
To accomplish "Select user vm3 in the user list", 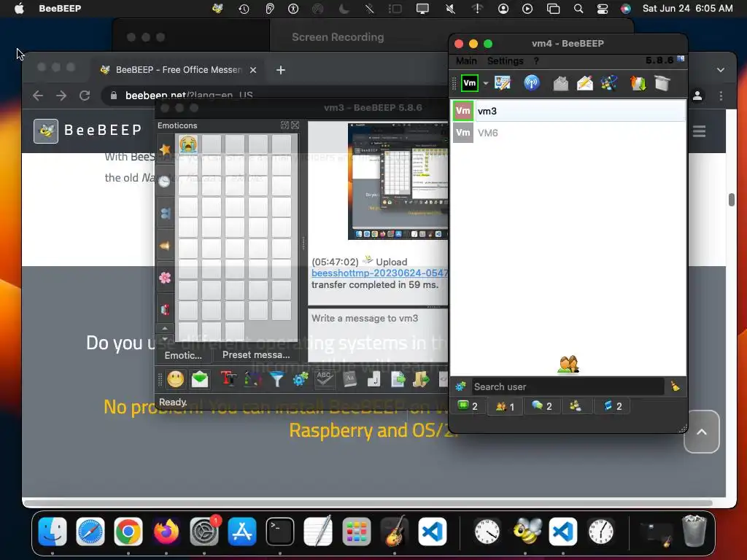I will coord(569,111).
